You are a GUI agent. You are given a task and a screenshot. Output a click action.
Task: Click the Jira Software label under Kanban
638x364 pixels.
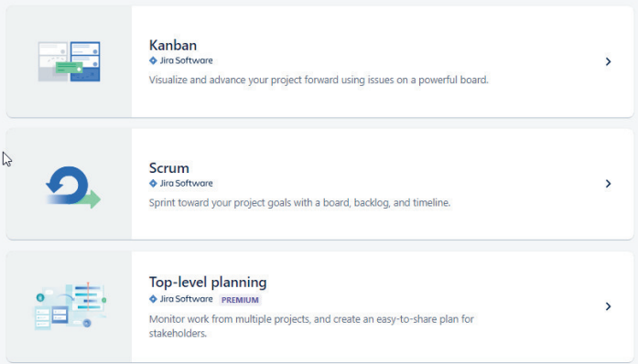186,60
